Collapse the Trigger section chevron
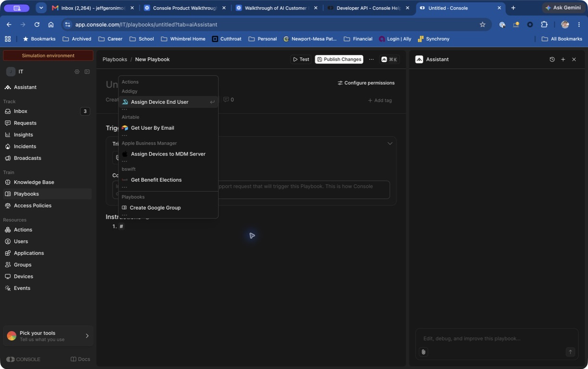 390,143
